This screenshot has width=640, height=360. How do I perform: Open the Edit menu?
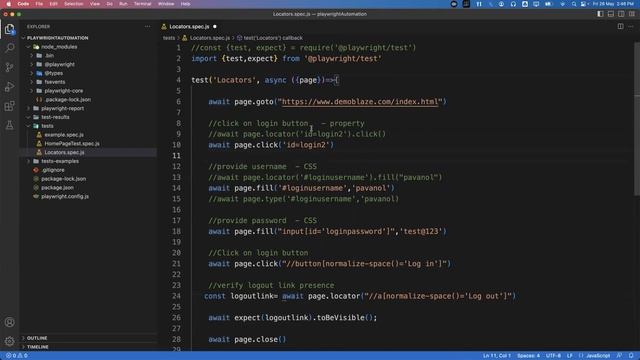(53, 4)
